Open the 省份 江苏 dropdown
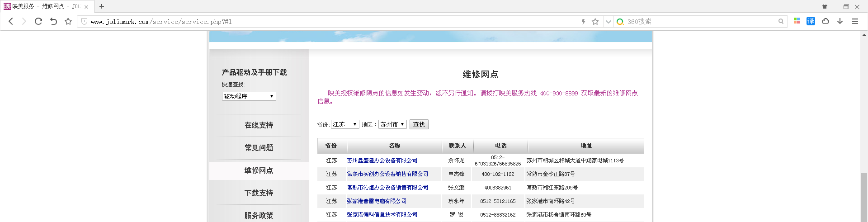This screenshot has width=868, height=222. click(345, 124)
